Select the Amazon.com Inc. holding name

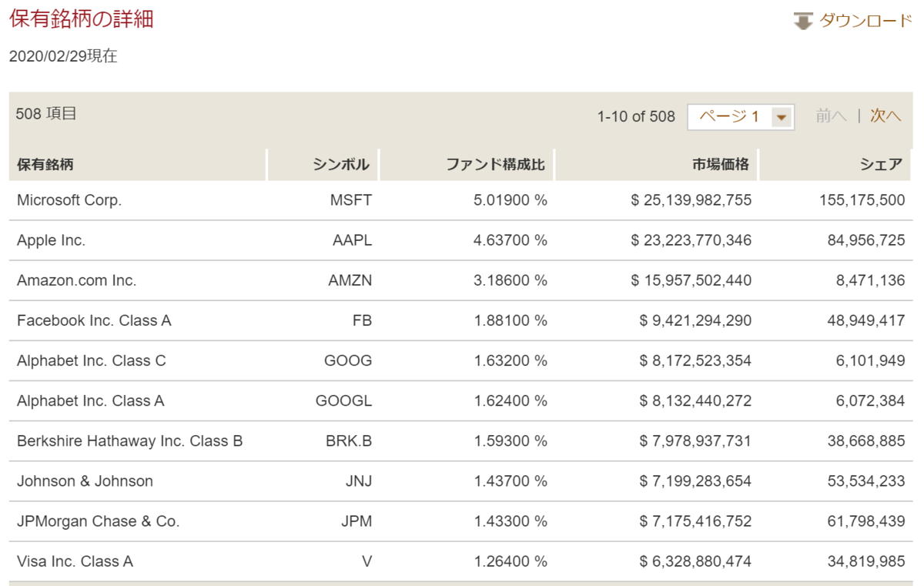point(76,280)
